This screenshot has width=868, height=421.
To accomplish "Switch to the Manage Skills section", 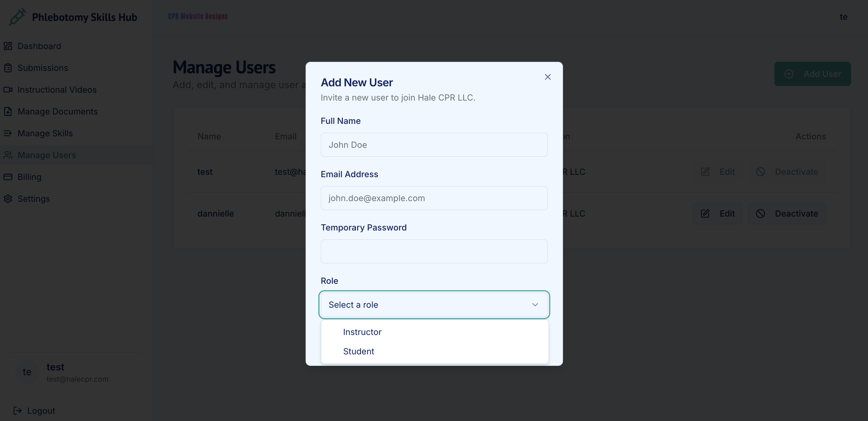I will pyautogui.click(x=45, y=133).
